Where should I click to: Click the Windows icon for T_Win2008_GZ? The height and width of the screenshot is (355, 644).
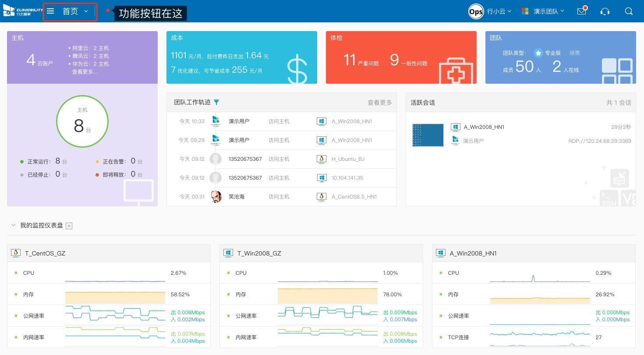click(228, 253)
